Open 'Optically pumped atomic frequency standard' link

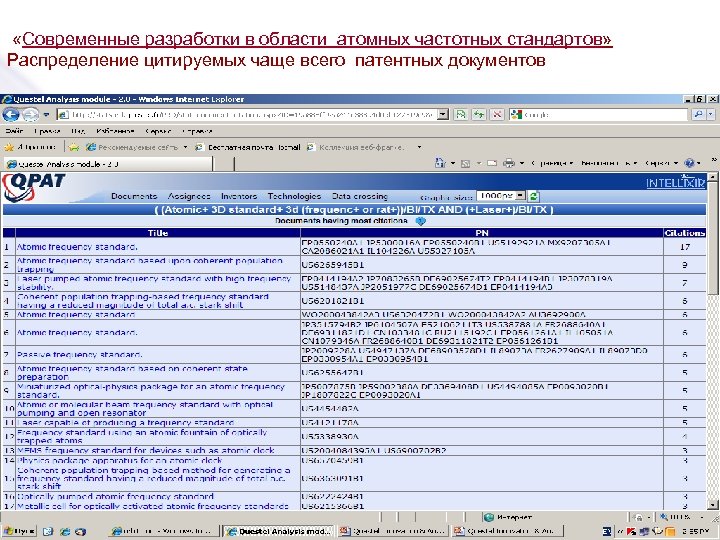click(x=115, y=496)
